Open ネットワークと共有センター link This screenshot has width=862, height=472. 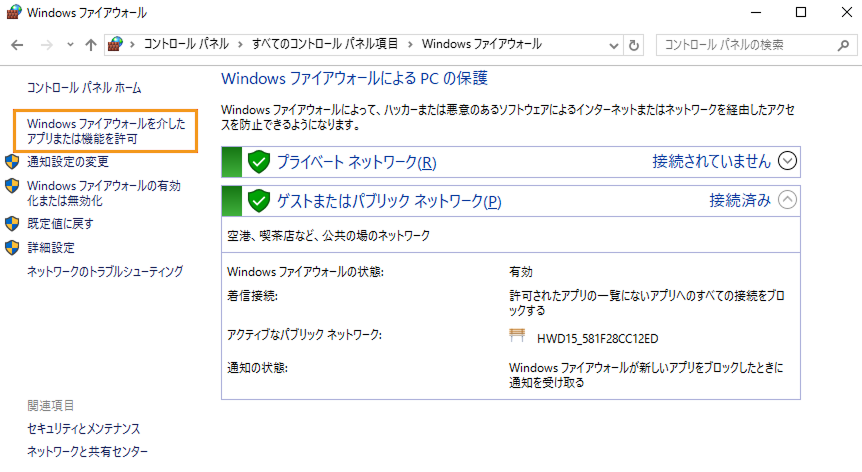pos(87,452)
